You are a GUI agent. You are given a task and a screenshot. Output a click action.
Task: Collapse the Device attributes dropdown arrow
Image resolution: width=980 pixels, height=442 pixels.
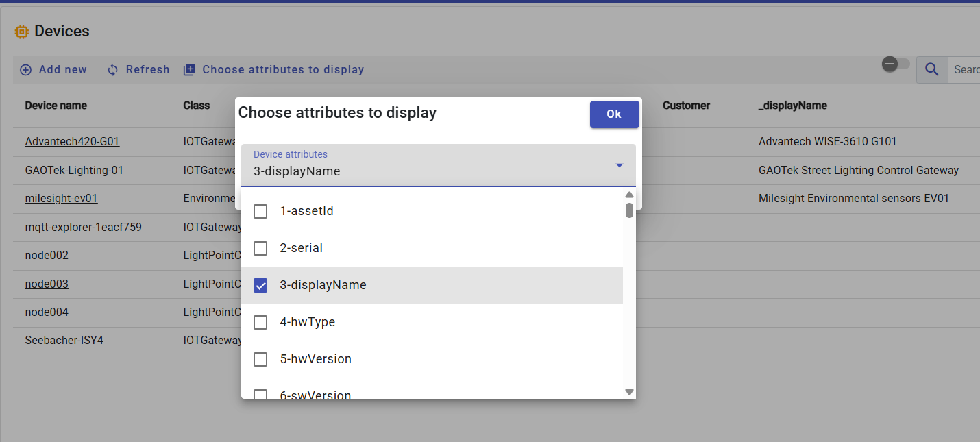tap(619, 166)
